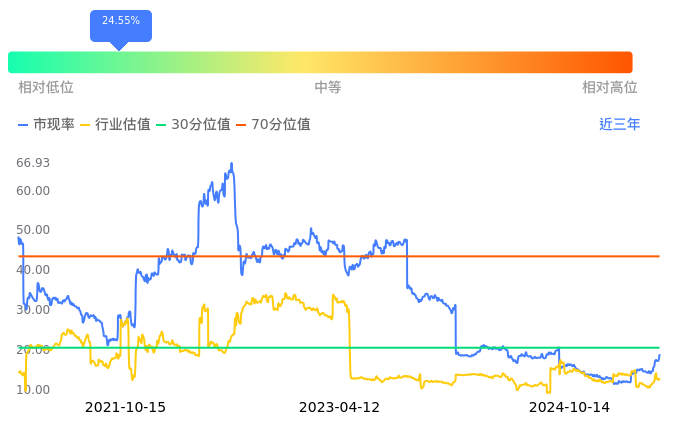Toggle the 市现率 legend series
The width and height of the screenshot is (686, 442).
pos(47,125)
